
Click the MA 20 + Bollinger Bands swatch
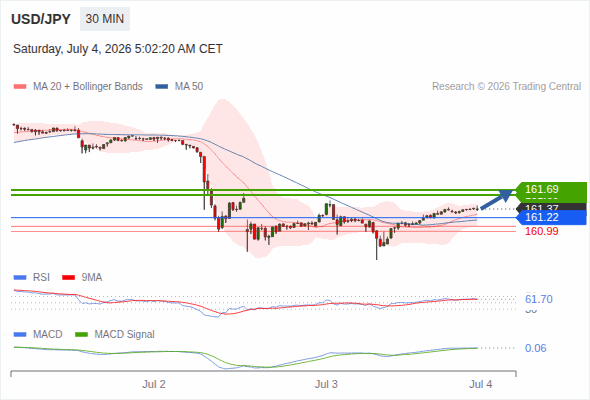(x=20, y=87)
